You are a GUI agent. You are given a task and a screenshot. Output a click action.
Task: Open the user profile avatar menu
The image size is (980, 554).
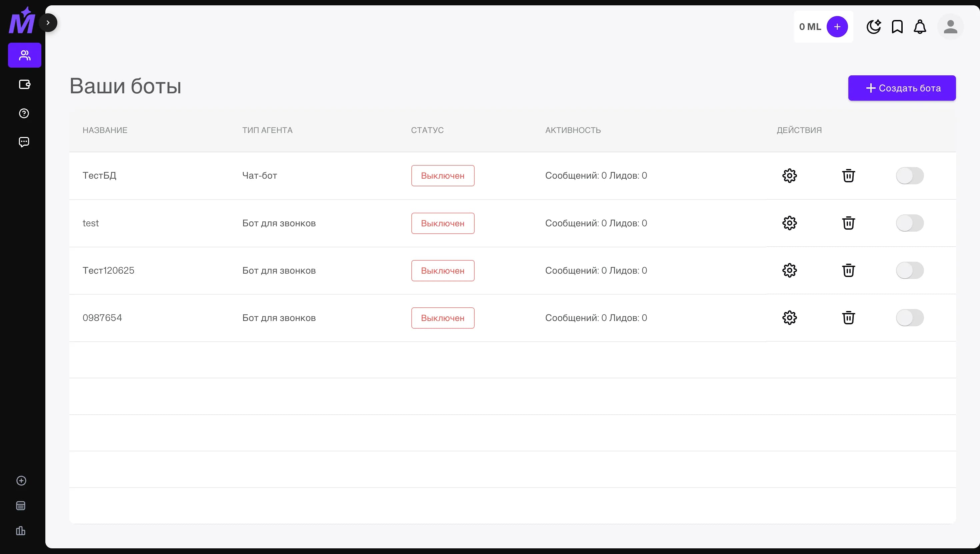click(950, 26)
